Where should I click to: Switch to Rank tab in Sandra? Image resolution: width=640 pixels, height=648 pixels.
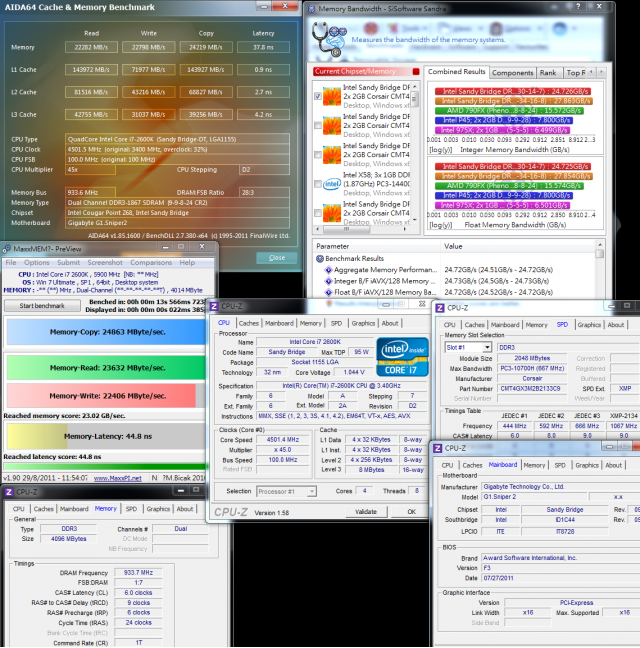pos(548,73)
